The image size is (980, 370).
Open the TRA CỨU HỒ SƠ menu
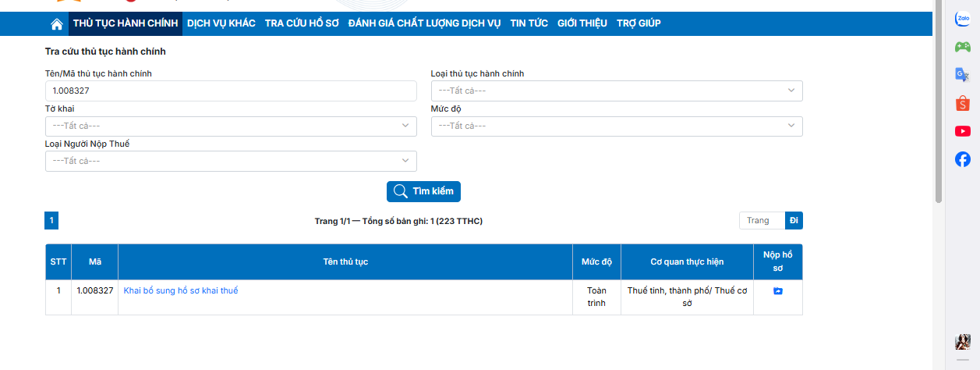pos(302,23)
